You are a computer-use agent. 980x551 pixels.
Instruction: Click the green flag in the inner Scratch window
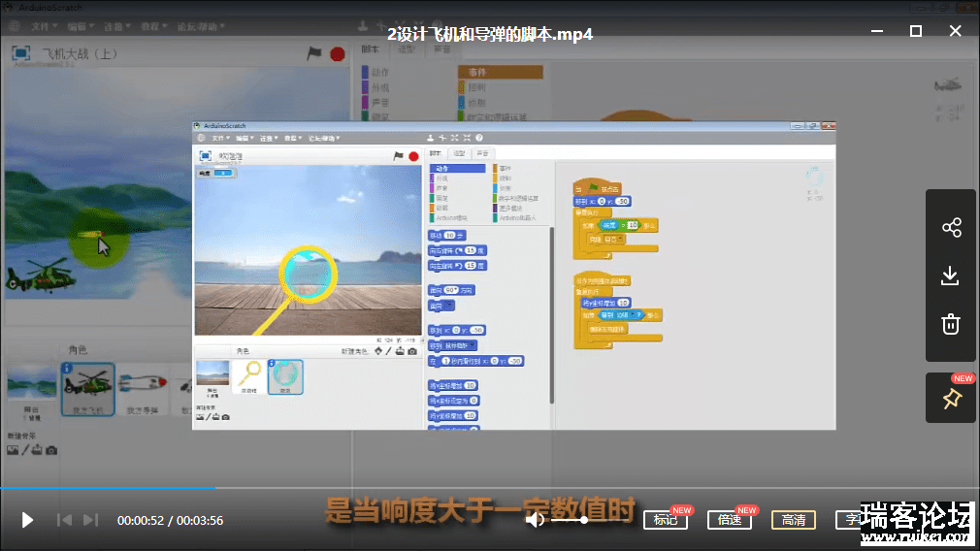(x=399, y=155)
